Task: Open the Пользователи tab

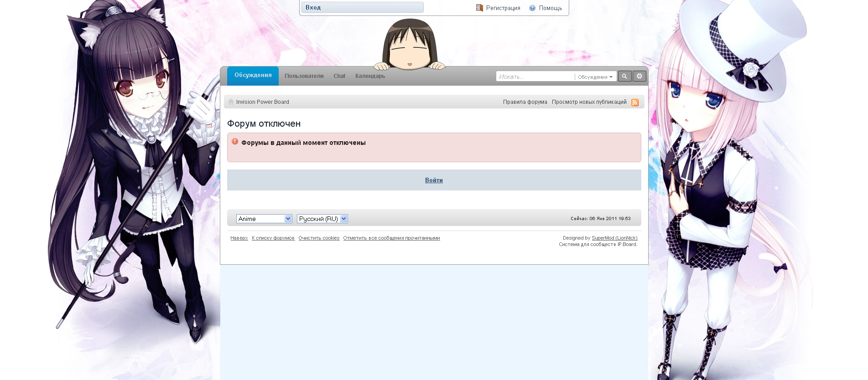Action: point(304,76)
